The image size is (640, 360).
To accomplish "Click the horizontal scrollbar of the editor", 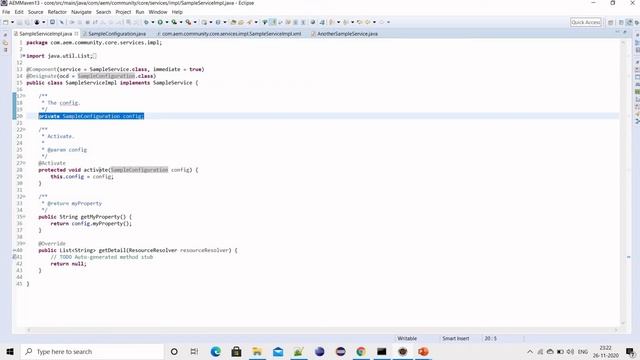I will [x=322, y=330].
